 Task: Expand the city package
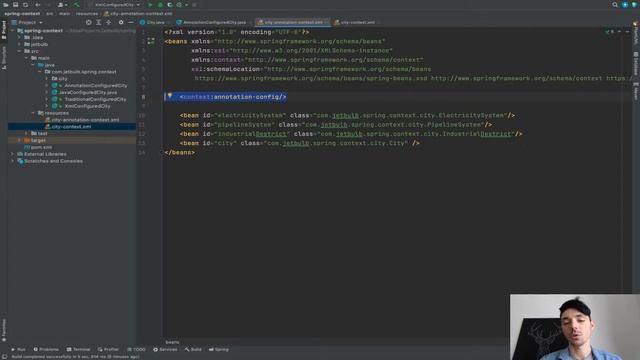[x=47, y=79]
